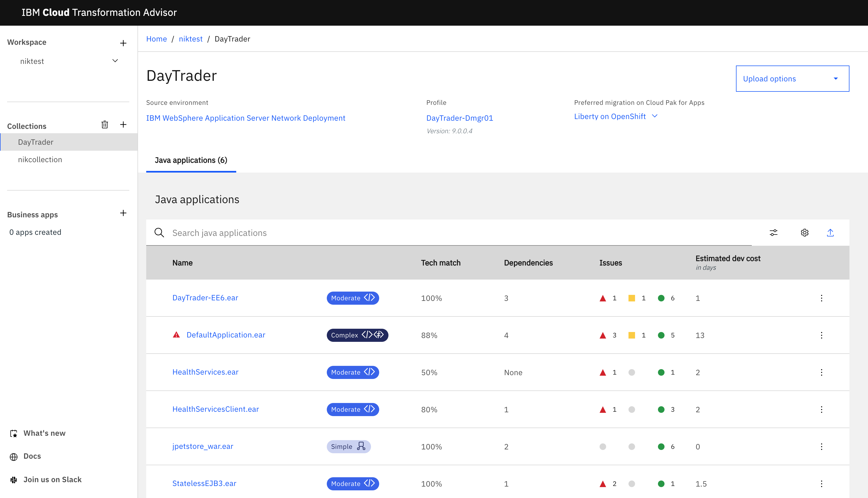
Task: Click the search magnifier icon
Action: click(159, 233)
